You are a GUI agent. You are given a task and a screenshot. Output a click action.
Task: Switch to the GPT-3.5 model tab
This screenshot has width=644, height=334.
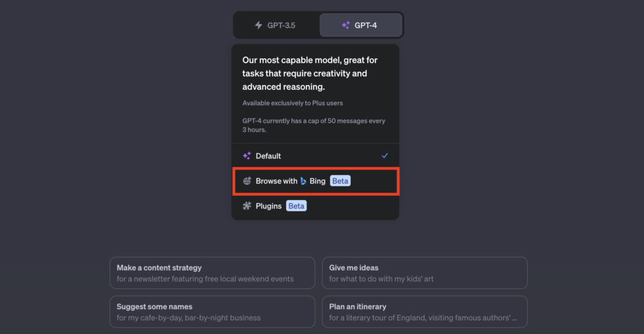click(276, 25)
